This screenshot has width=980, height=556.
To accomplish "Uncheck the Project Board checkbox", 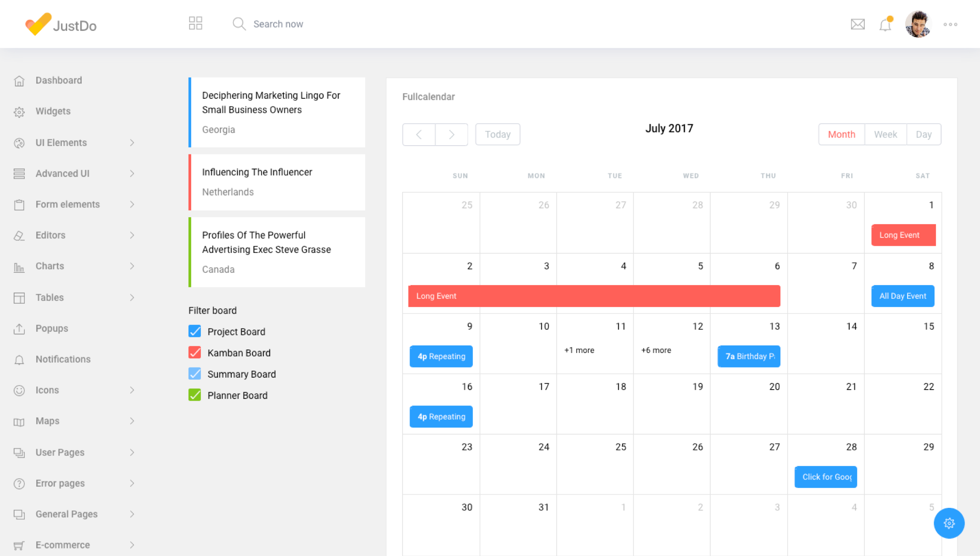I will 195,331.
